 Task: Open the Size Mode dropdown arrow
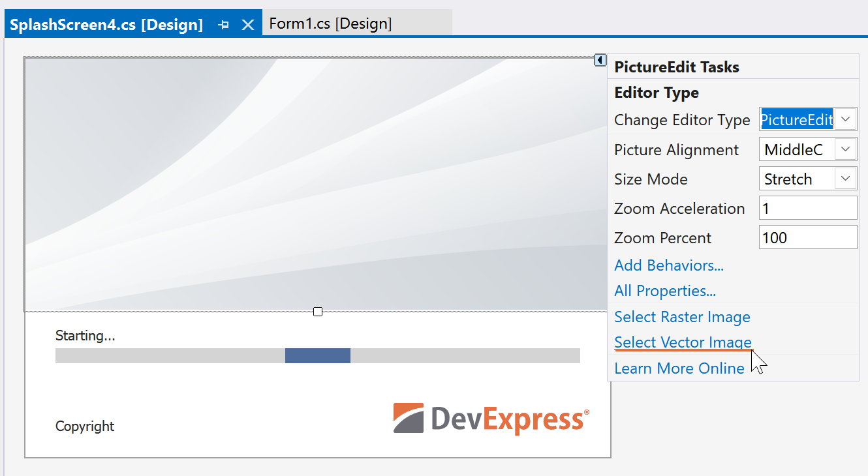[846, 179]
